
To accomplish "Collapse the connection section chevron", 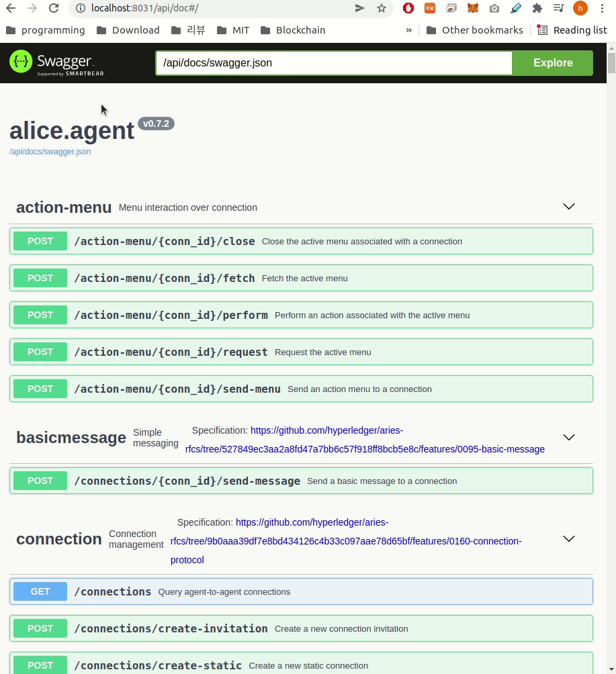I will (569, 539).
